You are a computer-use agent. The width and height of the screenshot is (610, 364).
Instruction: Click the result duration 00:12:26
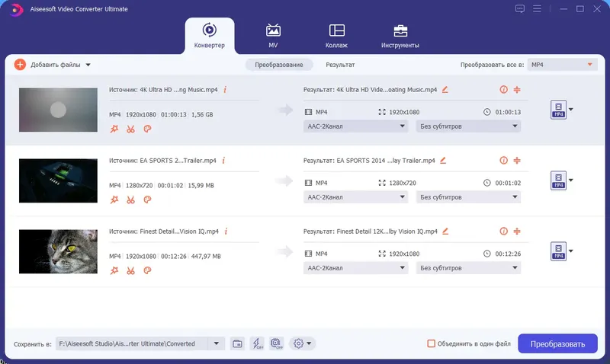(508, 254)
